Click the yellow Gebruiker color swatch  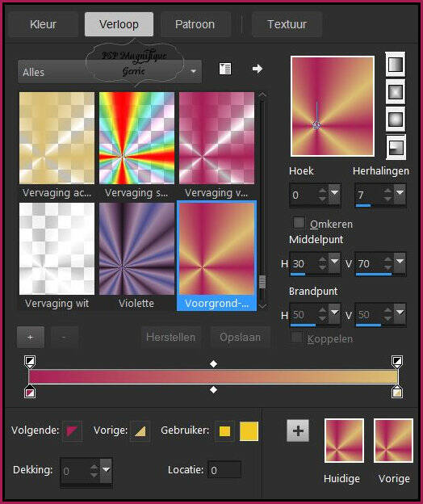coord(249,431)
